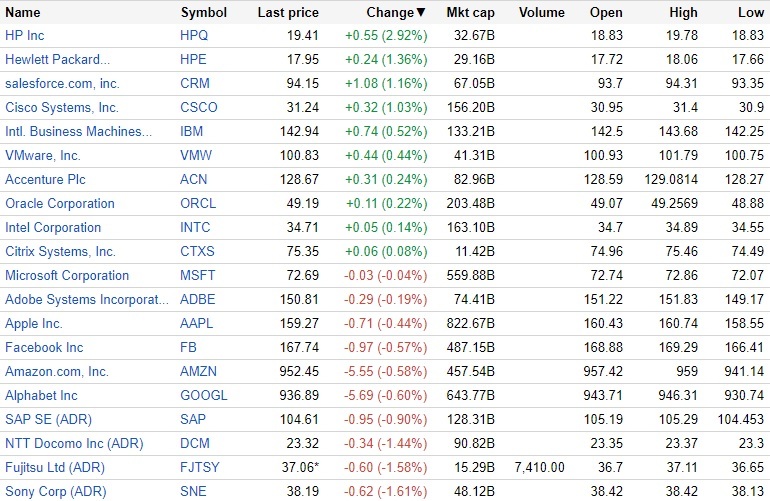The width and height of the screenshot is (770, 501).
Task: Open the salesforce.com, inc. link
Action: click(62, 83)
